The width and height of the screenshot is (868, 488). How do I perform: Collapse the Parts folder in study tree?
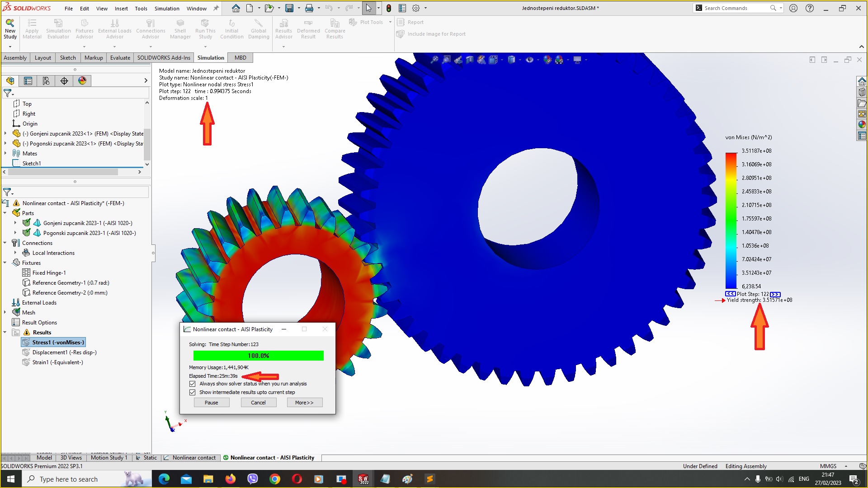(x=5, y=213)
